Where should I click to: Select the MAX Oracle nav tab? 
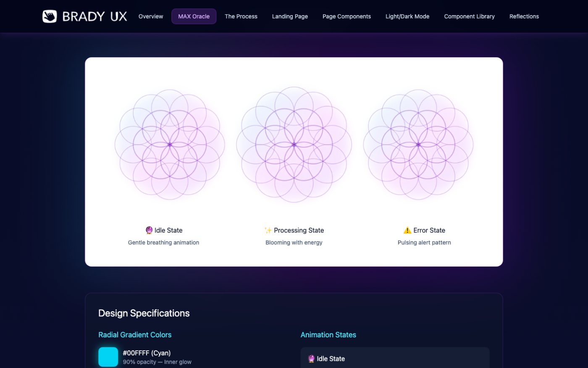(x=194, y=16)
